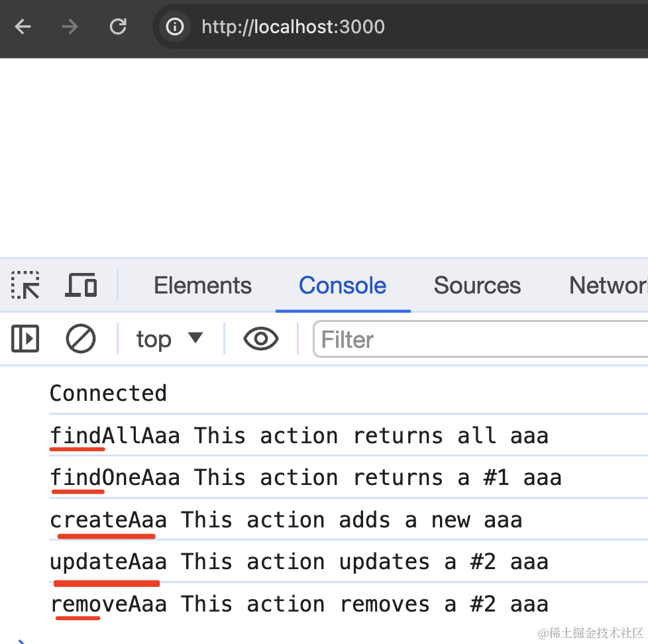Select the 'Connected' console message
This screenshot has width=648, height=644.
pyautogui.click(x=109, y=394)
